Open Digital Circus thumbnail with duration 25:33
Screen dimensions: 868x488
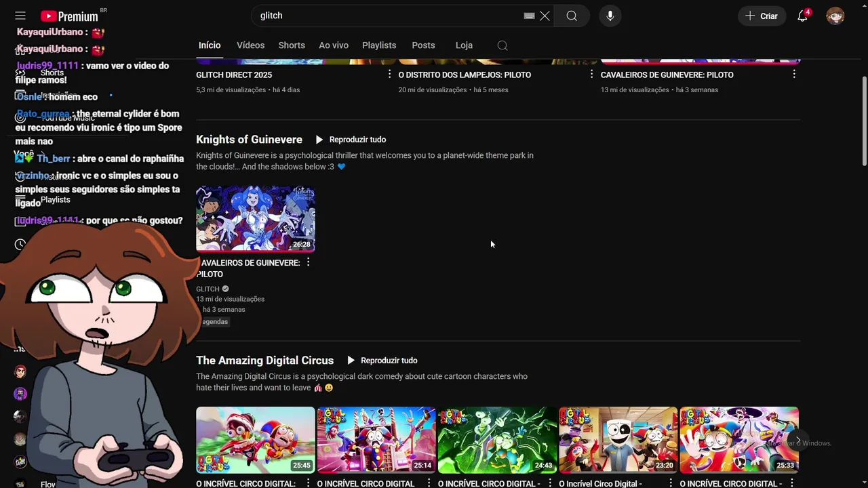[x=739, y=439]
